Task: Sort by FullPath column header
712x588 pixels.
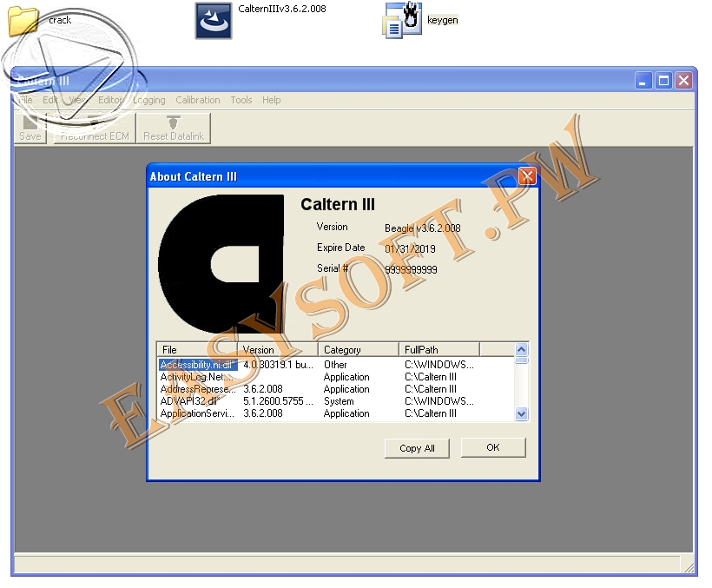Action: tap(439, 350)
